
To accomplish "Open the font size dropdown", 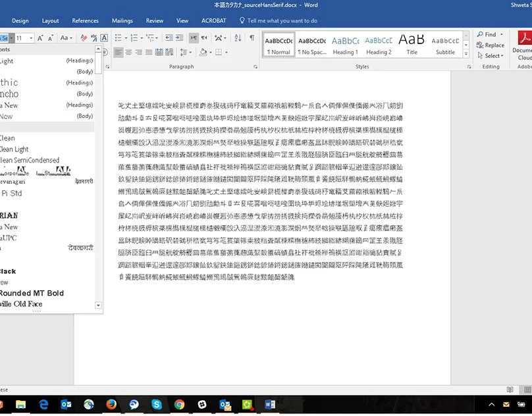I will [30, 38].
